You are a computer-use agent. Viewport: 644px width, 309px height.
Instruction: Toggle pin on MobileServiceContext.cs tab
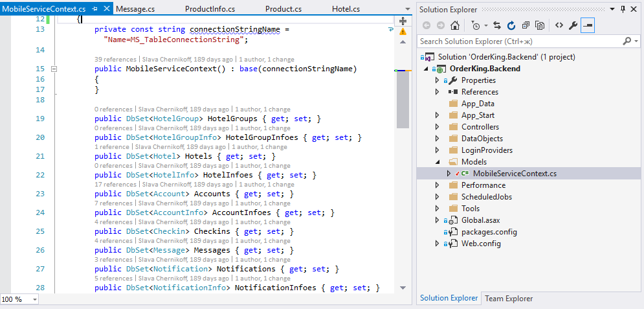(x=94, y=9)
